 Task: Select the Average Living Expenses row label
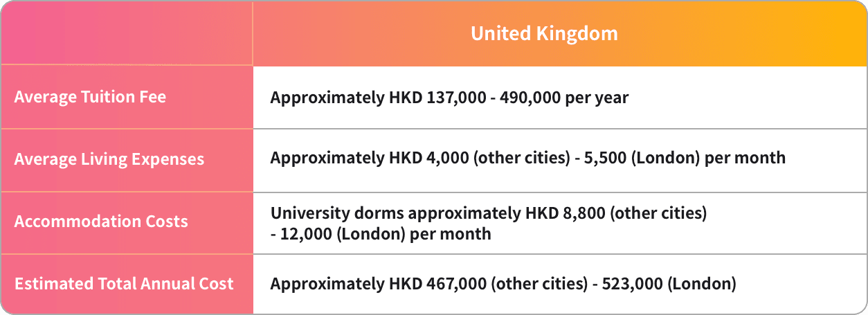click(109, 159)
